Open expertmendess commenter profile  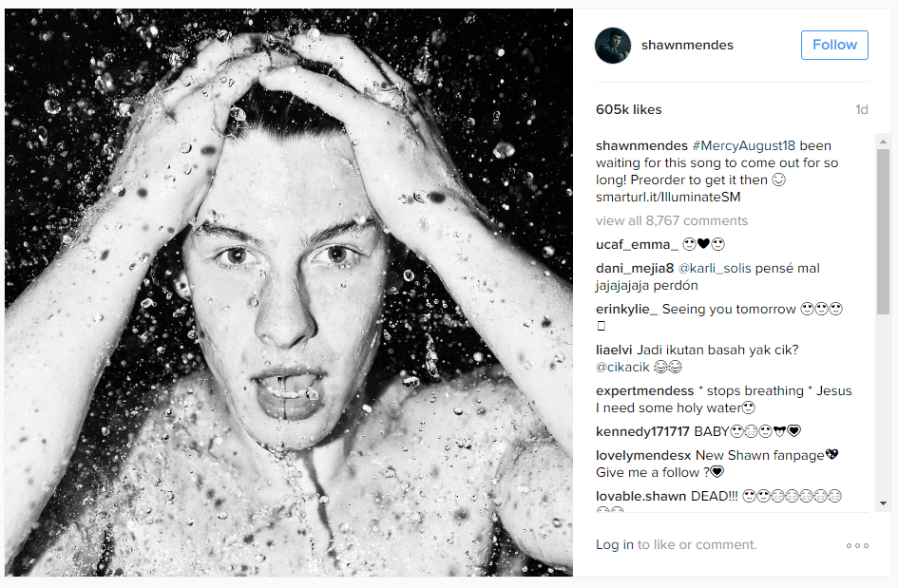click(x=645, y=391)
